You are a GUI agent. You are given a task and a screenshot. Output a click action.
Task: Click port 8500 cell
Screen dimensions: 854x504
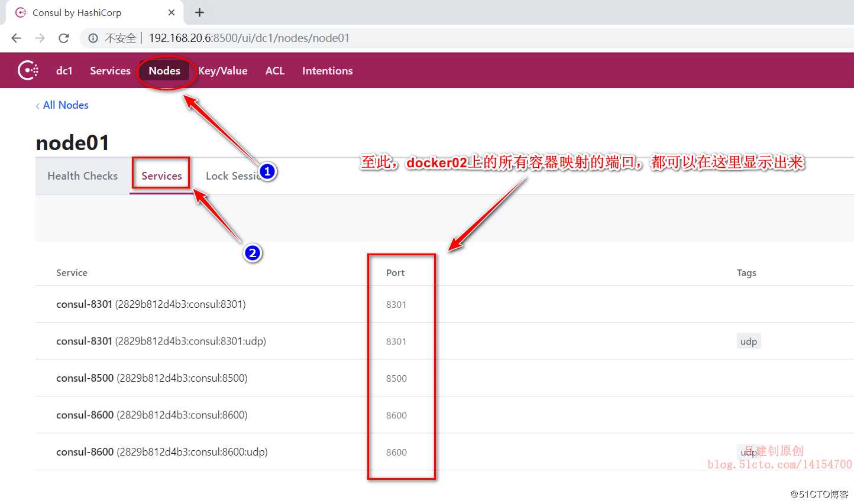click(396, 379)
